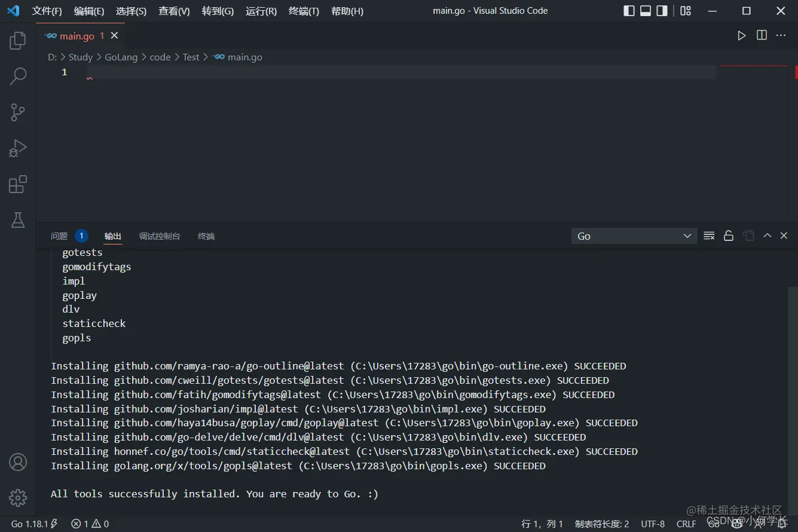This screenshot has height=532, width=798.
Task: Open the Explorer view in activity bar
Action: pos(18,41)
